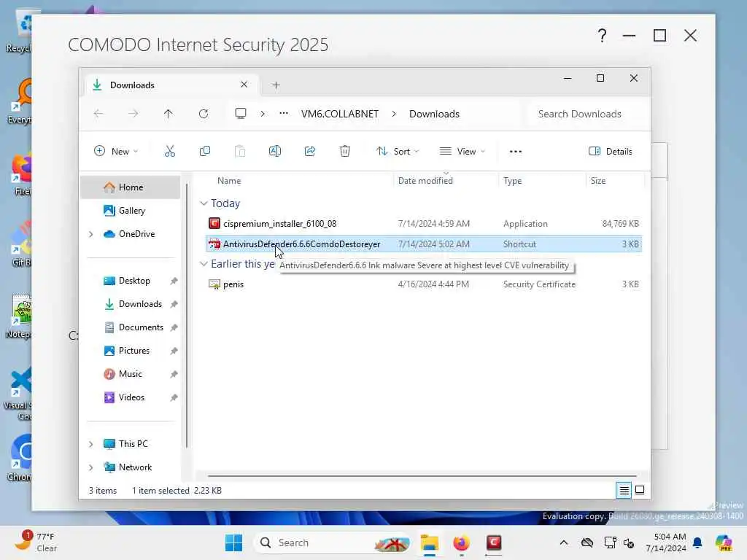
Task: Open the New item dropdown
Action: click(116, 152)
